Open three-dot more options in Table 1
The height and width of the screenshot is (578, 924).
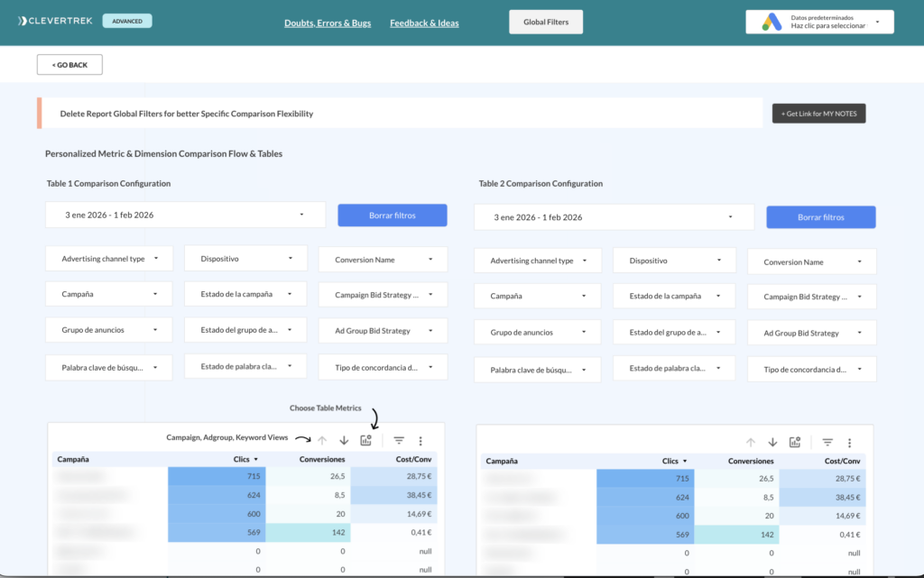pyautogui.click(x=420, y=441)
